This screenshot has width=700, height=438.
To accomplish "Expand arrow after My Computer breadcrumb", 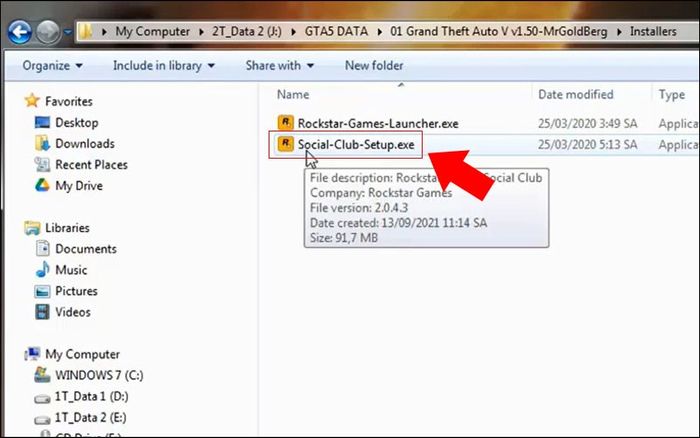I will coord(201,32).
